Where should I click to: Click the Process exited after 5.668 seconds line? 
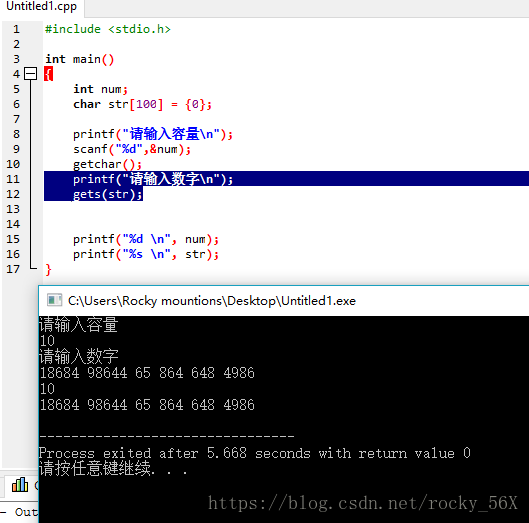[255, 453]
